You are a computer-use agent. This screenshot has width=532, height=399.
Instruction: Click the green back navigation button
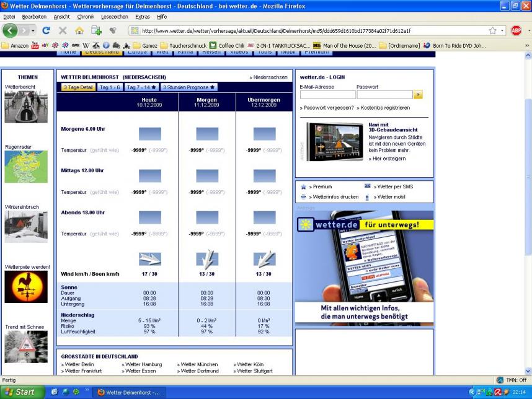click(x=10, y=31)
